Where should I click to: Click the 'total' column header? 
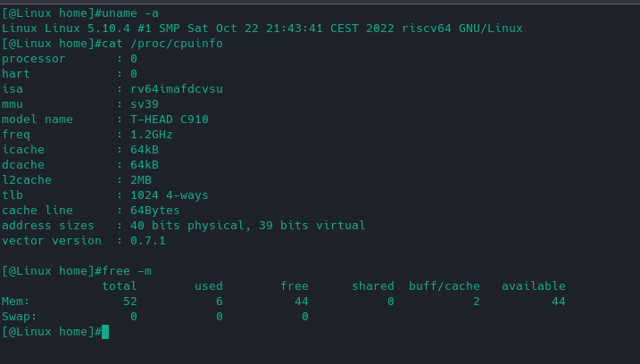tap(120, 285)
